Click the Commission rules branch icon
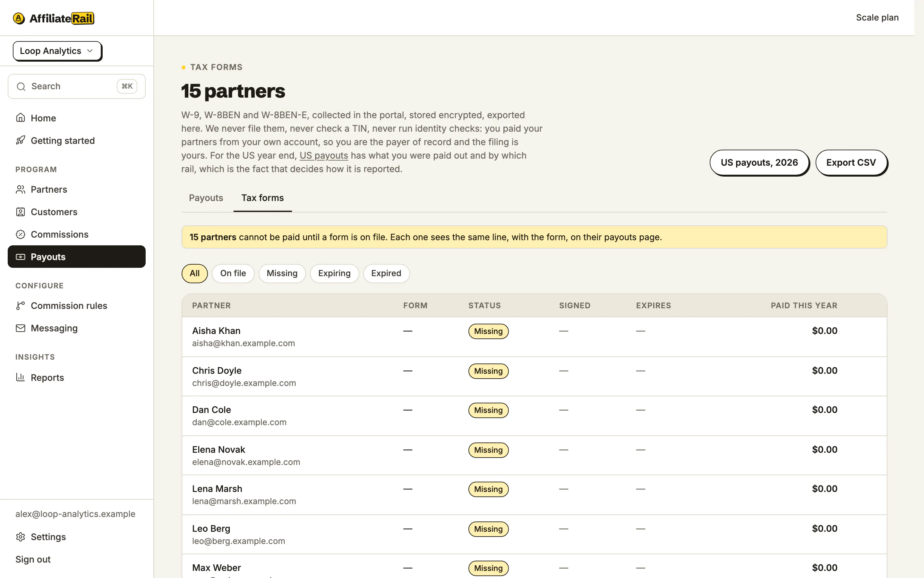 pyautogui.click(x=21, y=305)
